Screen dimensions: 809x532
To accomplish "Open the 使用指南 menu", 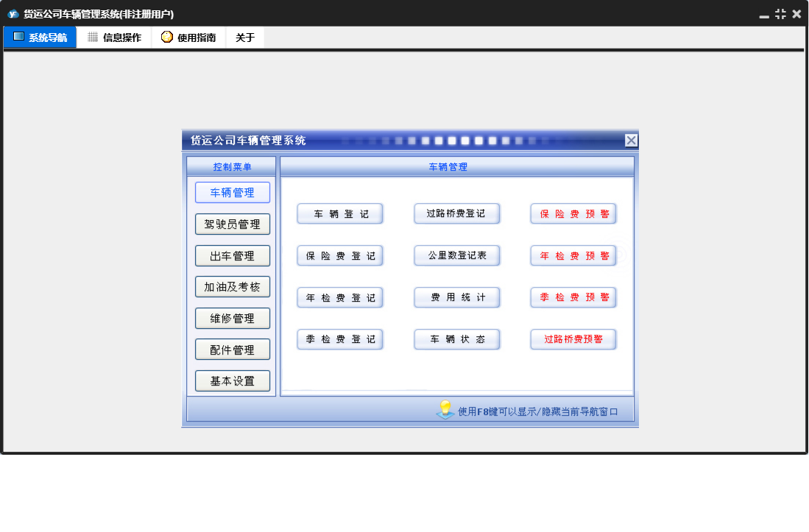I will (x=189, y=37).
